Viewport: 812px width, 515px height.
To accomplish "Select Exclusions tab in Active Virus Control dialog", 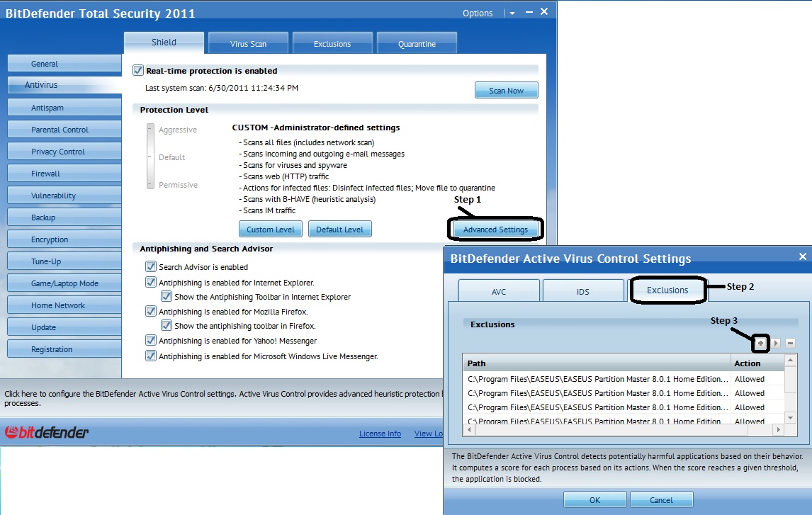I will [x=667, y=290].
